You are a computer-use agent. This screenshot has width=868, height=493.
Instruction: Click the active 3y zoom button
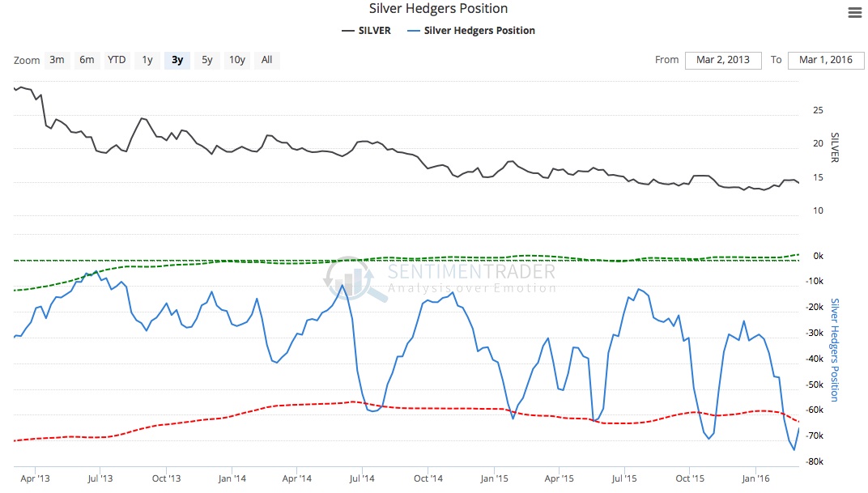tap(177, 60)
